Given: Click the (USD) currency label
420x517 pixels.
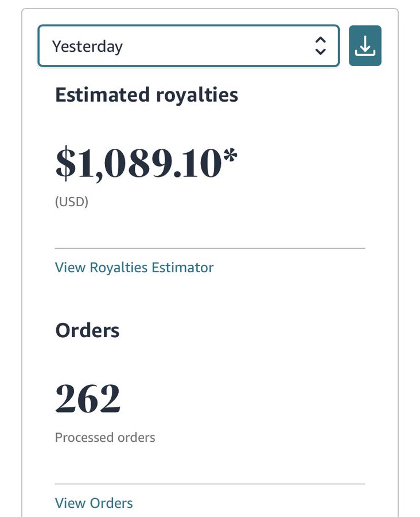Looking at the screenshot, I should [x=72, y=202].
